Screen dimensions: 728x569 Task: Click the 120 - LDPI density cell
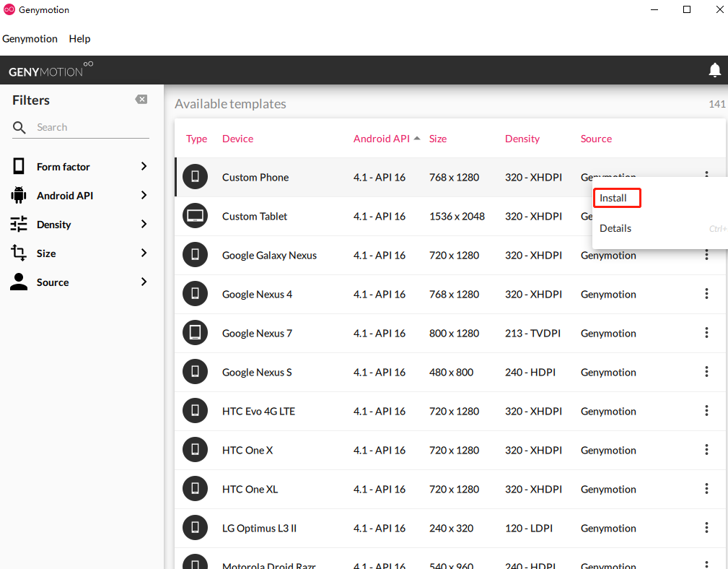coord(529,528)
